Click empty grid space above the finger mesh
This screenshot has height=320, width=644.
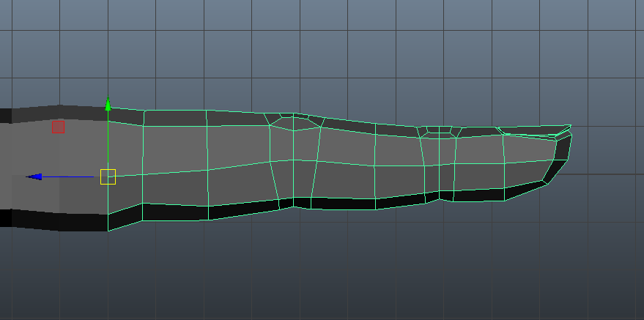[x=330, y=51]
